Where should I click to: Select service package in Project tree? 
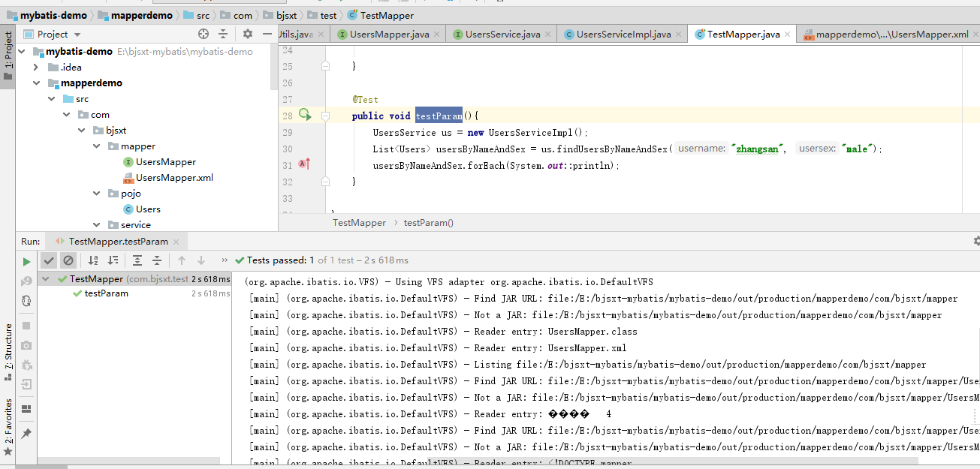point(129,225)
